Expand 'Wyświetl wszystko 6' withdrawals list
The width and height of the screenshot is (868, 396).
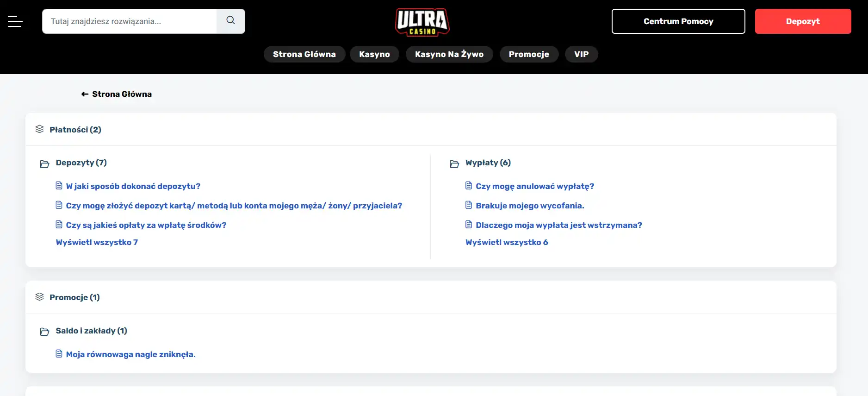point(507,242)
